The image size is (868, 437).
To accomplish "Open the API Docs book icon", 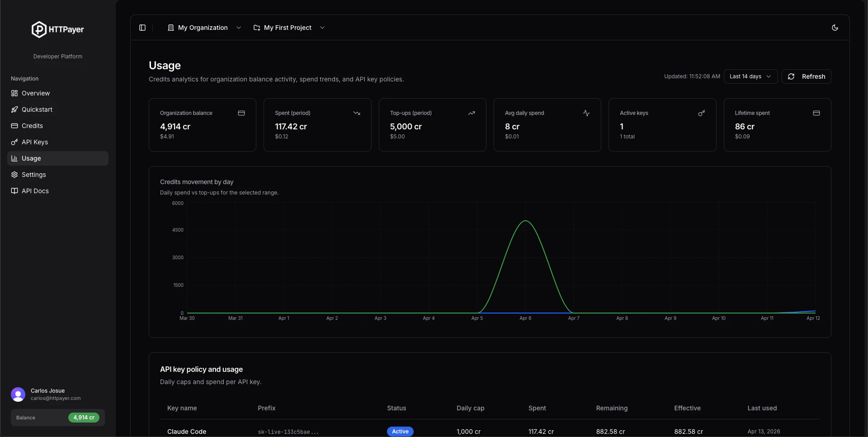I will point(14,191).
